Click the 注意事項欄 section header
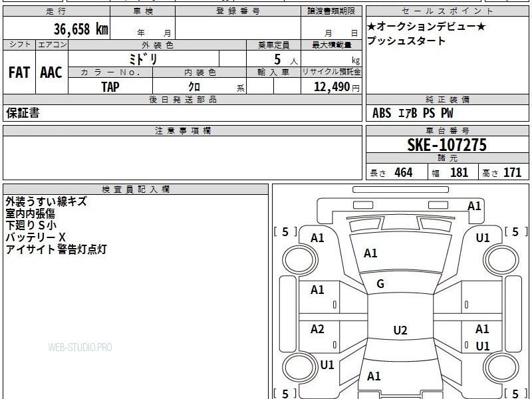Screen dimensions: 532x399 (182, 130)
